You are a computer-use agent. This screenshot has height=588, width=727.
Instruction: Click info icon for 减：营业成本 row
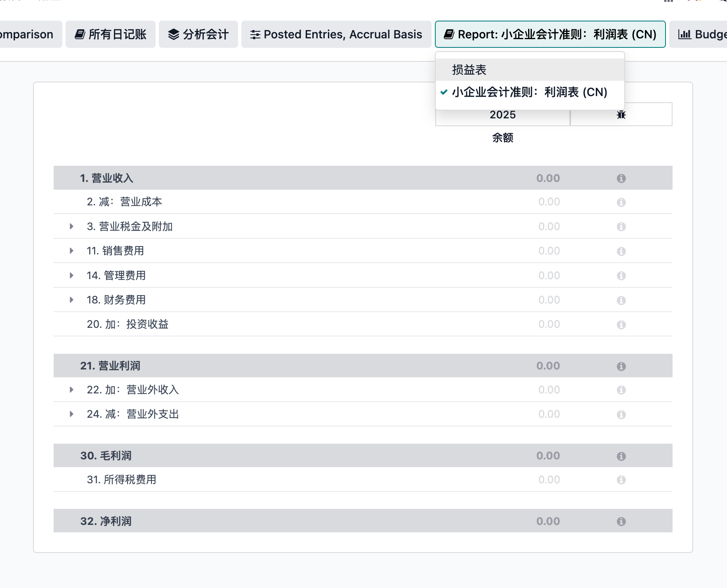621,202
